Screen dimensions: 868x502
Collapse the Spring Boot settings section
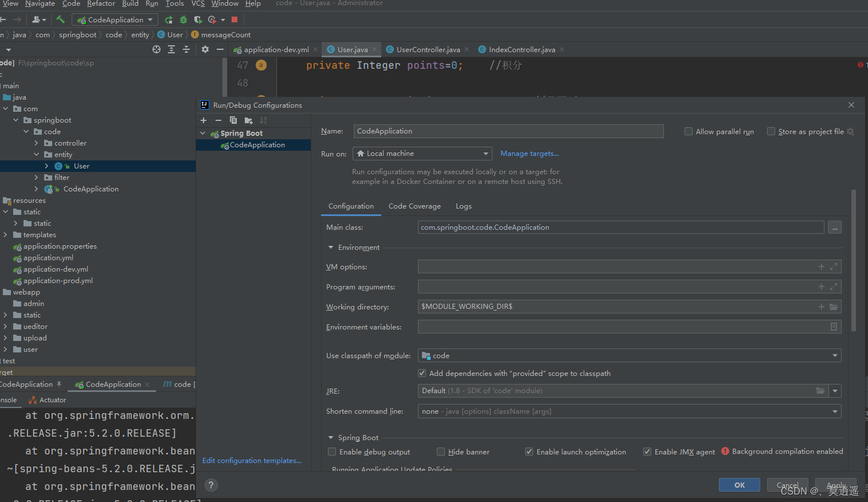(331, 438)
